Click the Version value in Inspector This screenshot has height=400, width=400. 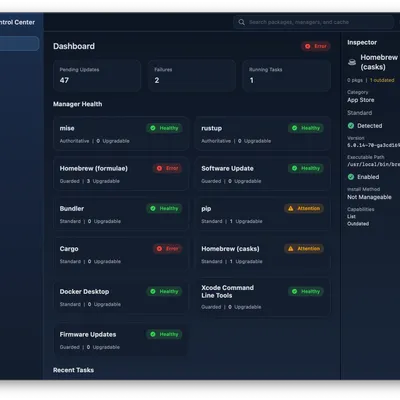click(374, 145)
